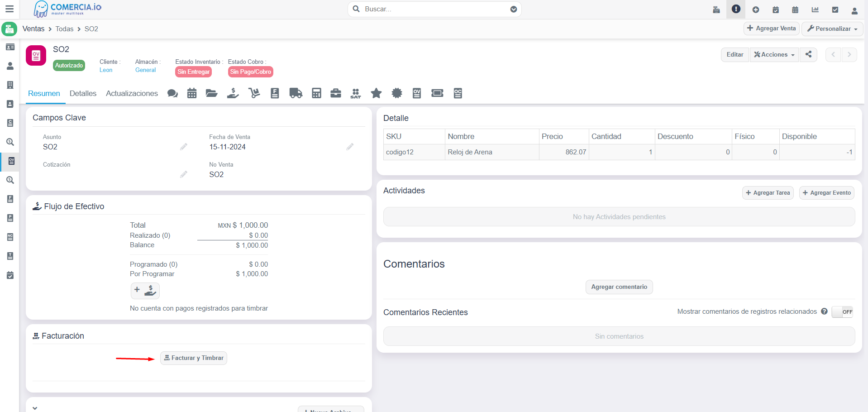Image resolution: width=868 pixels, height=412 pixels.
Task: Open the hand truck inventory tab icon
Action: [x=254, y=93]
